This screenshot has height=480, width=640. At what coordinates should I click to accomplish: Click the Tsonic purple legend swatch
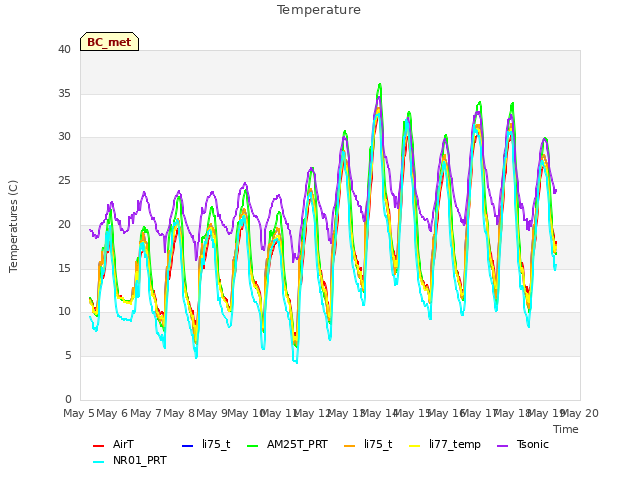502,446
